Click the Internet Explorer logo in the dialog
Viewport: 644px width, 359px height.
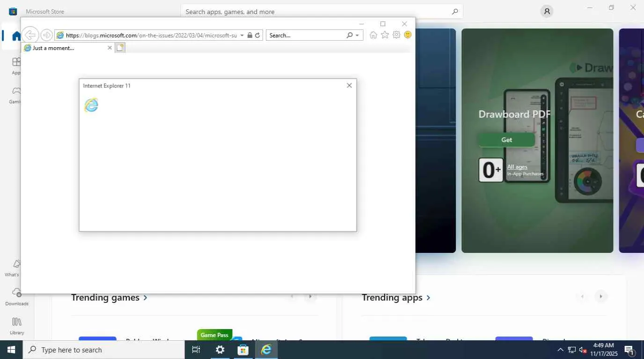[x=91, y=105]
